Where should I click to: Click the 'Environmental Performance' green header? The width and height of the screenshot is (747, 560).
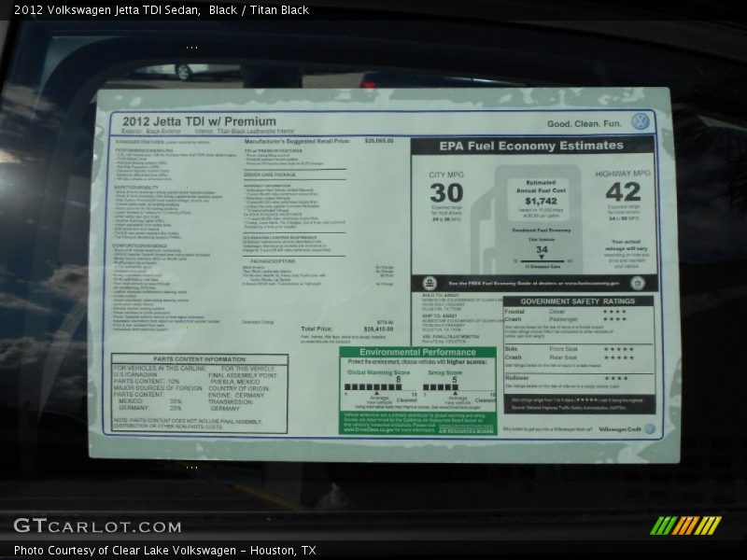click(x=417, y=353)
